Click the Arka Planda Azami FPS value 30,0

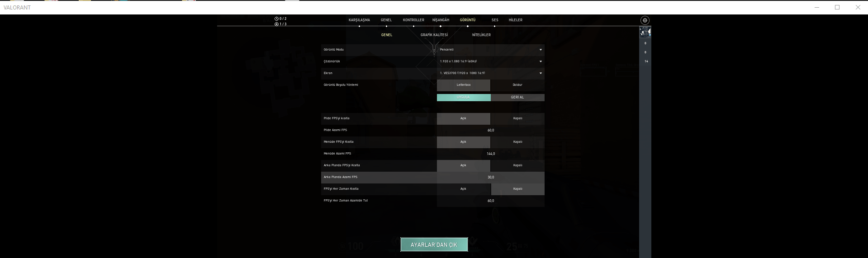tap(491, 177)
